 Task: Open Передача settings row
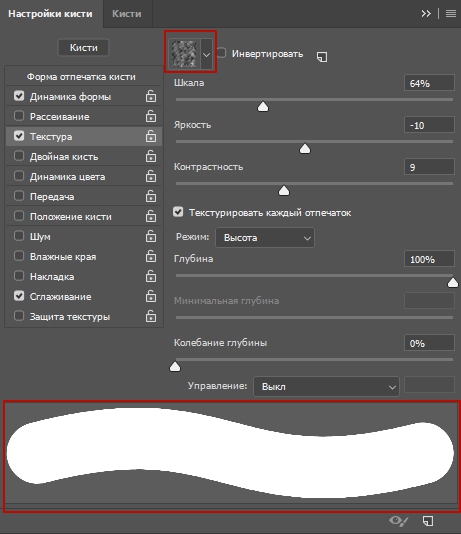tap(84, 197)
